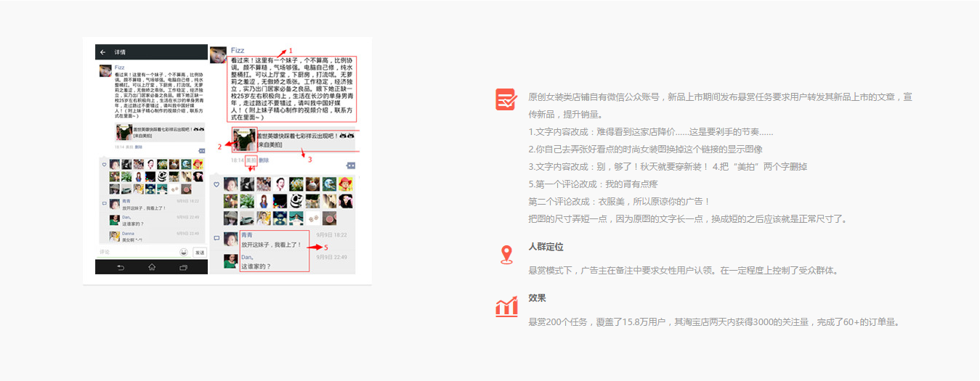Click the comment 放开这妹子，我看上了 in enlarged view
Viewport: 980px width, 381px height.
click(271, 245)
